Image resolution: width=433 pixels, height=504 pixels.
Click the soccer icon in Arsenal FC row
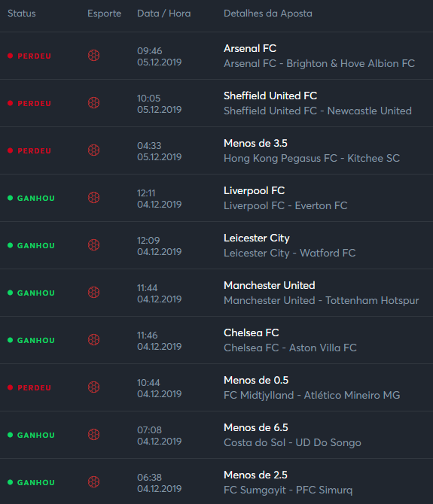pos(93,56)
